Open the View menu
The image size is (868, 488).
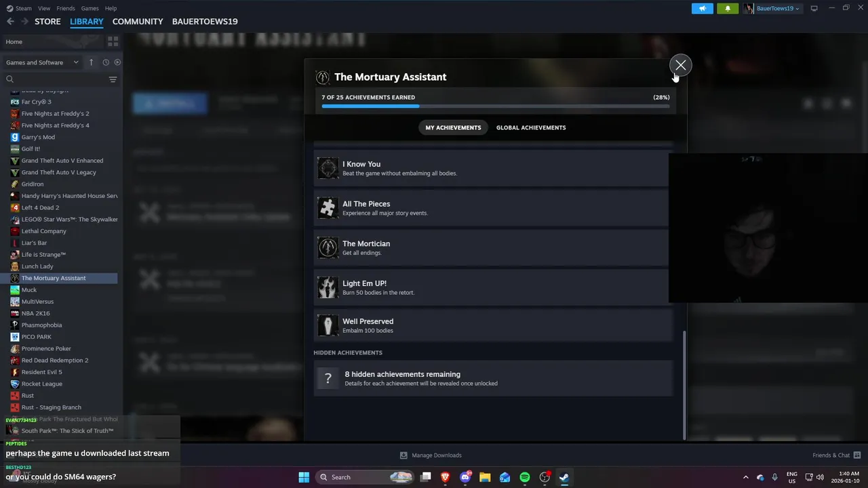pos(44,8)
